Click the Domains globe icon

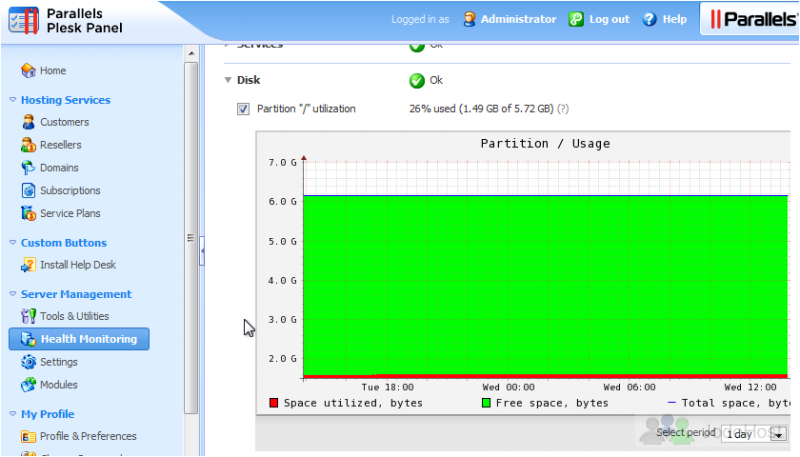point(28,167)
